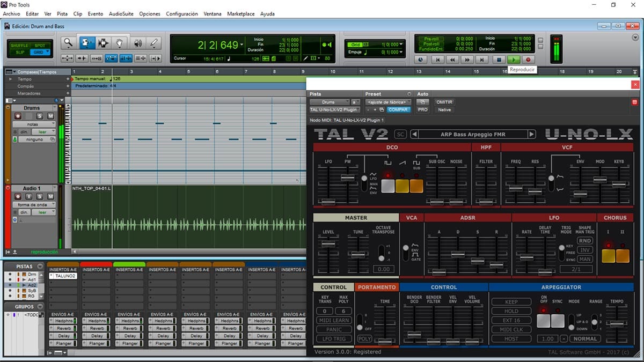Click the Fast Forward transport button
Viewport: 644px width, 362px height.
(x=467, y=60)
